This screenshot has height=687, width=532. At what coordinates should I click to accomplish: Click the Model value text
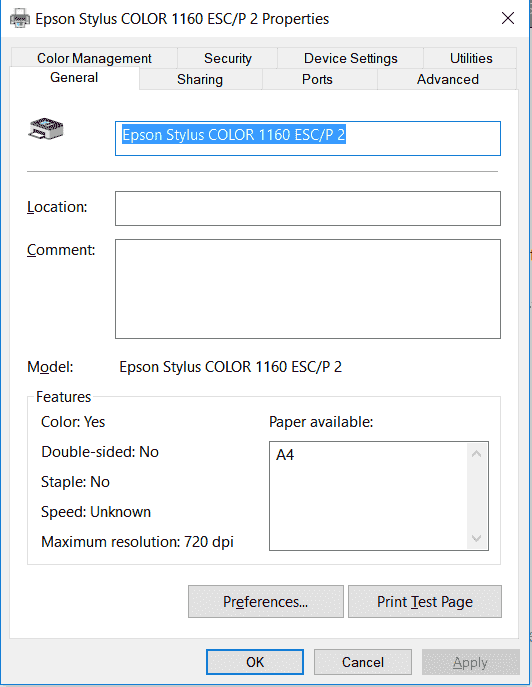point(231,367)
